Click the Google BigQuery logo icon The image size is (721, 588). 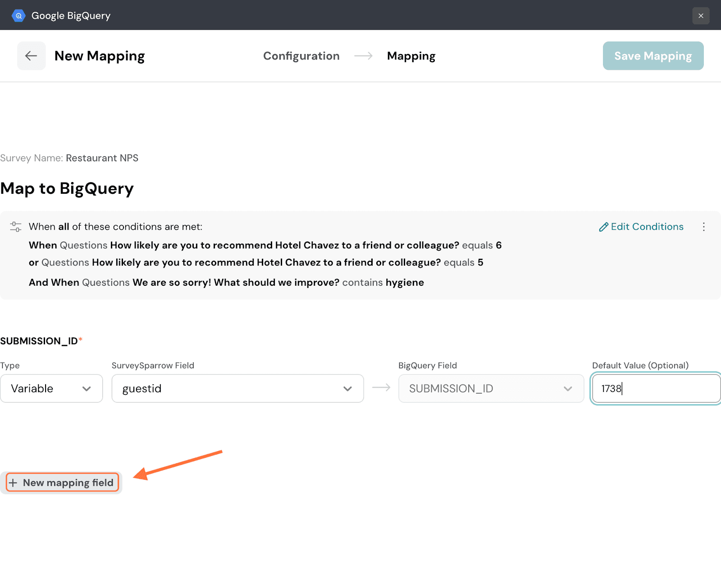pyautogui.click(x=18, y=16)
